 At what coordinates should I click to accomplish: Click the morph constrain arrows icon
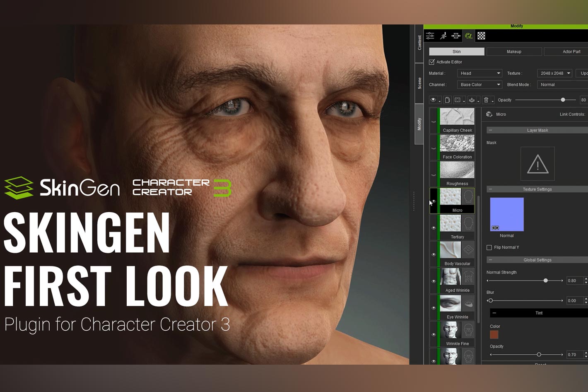point(456,36)
